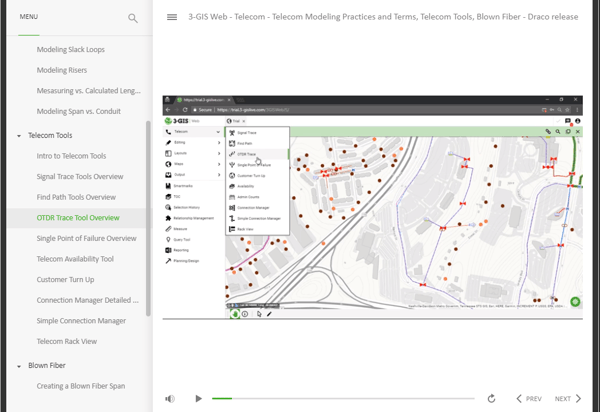
Task: Select the pencil edit map tool
Action: coord(269,314)
